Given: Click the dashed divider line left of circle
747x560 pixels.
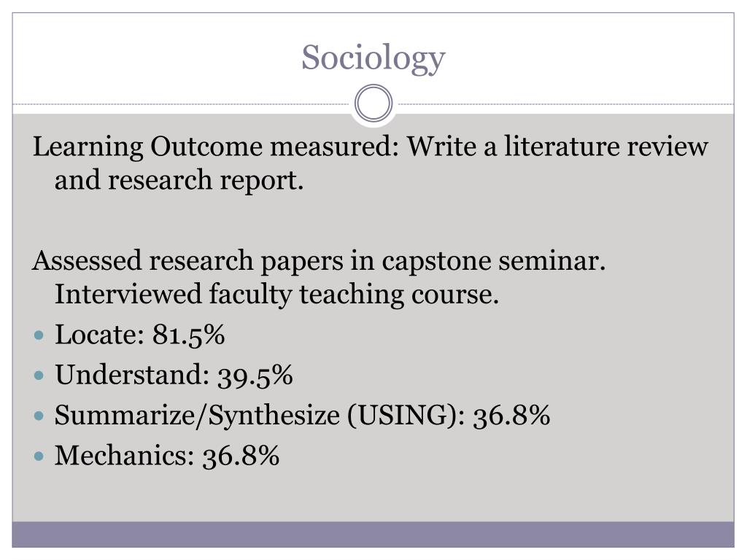Looking at the screenshot, I should [x=182, y=104].
